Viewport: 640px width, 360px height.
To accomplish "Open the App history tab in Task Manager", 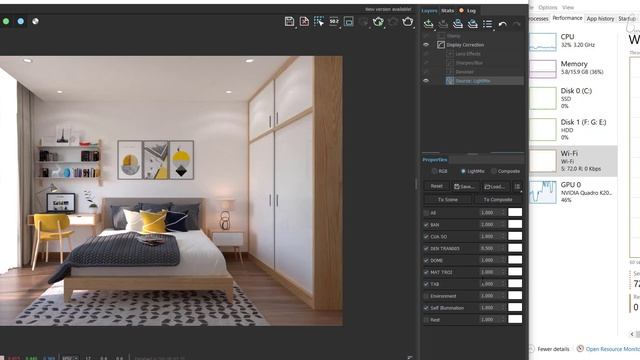I will coord(600,19).
